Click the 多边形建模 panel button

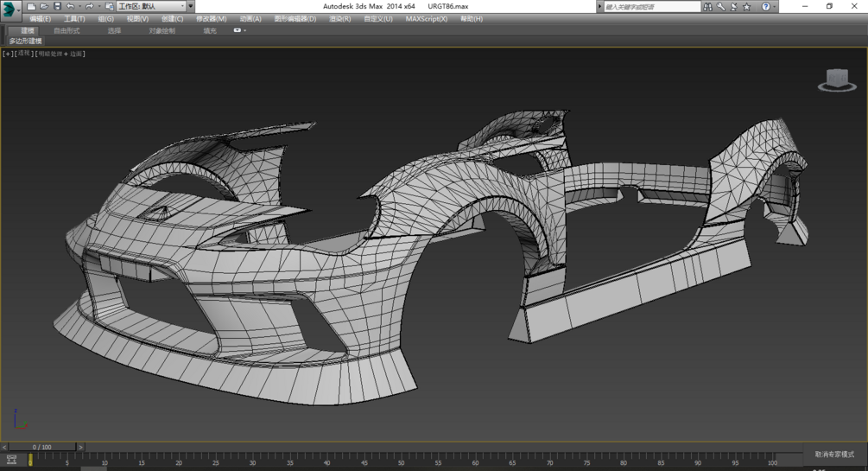pyautogui.click(x=25, y=41)
